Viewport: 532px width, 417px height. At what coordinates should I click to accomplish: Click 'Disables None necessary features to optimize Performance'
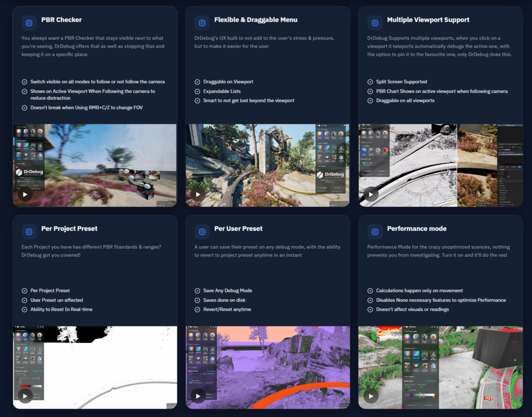point(441,300)
